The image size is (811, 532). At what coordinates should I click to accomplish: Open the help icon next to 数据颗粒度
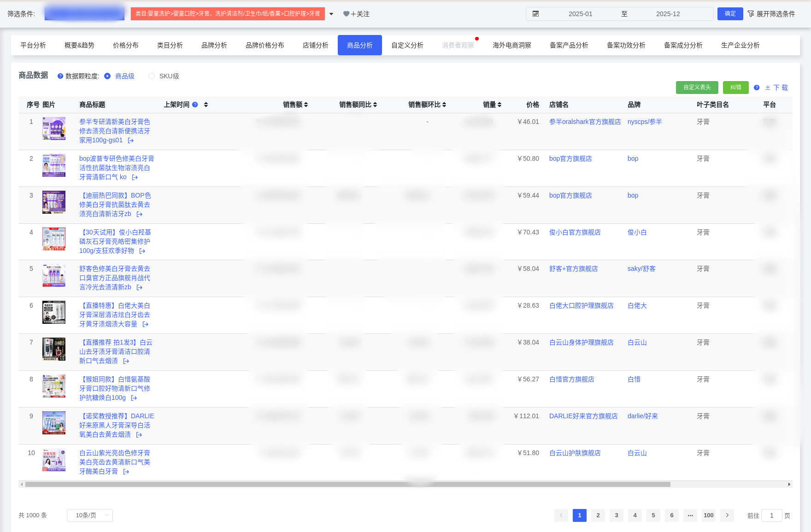(60, 76)
